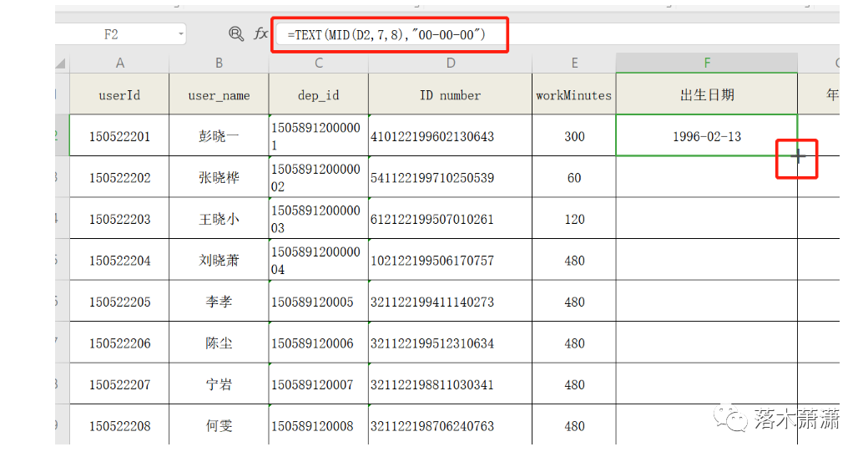Click ID number 321122198706240763
868x457 pixels.
(450, 425)
